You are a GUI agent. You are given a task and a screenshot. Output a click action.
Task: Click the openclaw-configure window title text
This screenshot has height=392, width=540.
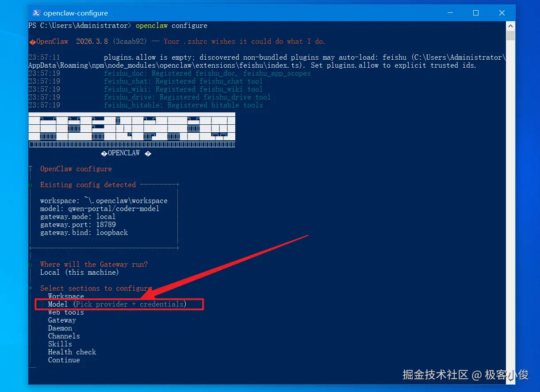(x=76, y=13)
